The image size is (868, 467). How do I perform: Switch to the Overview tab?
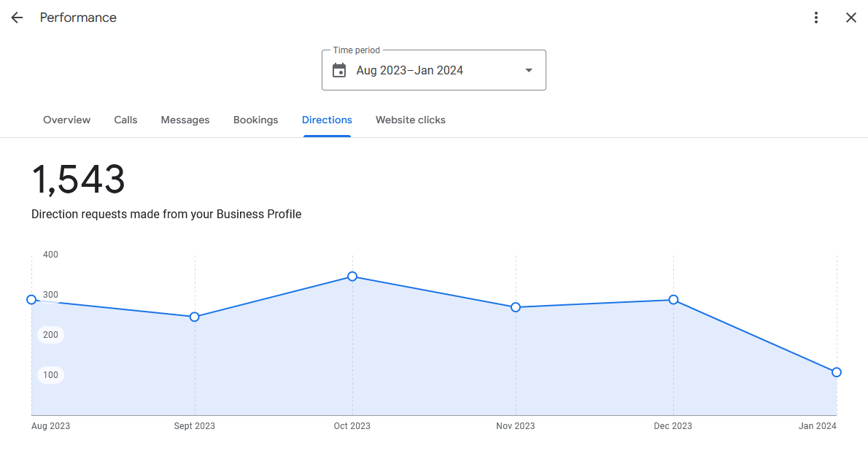(x=66, y=120)
